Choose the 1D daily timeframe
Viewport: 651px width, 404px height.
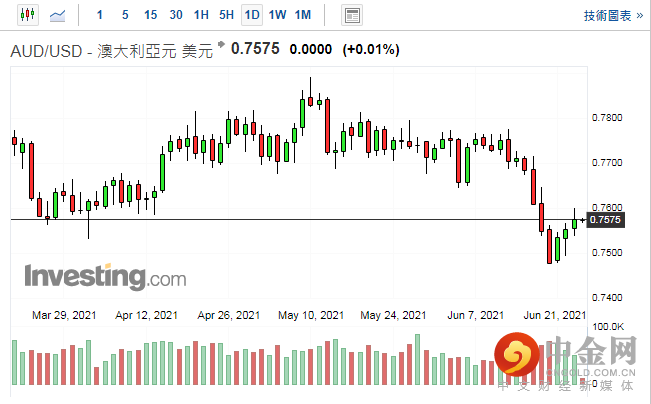coord(252,15)
